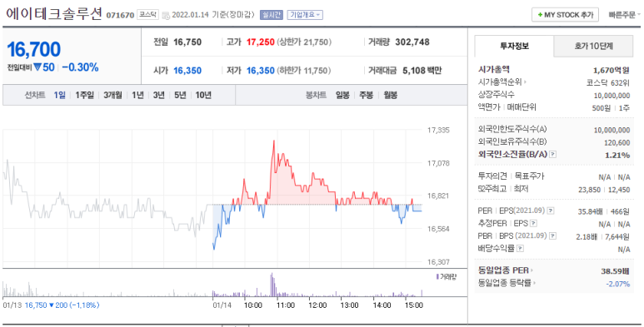Click the red price peak in the chart

[x=273, y=141]
